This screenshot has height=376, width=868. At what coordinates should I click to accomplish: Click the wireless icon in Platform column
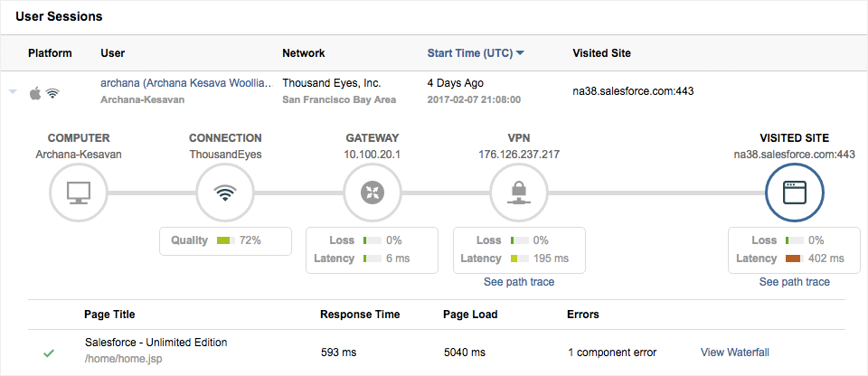pyautogui.click(x=53, y=92)
